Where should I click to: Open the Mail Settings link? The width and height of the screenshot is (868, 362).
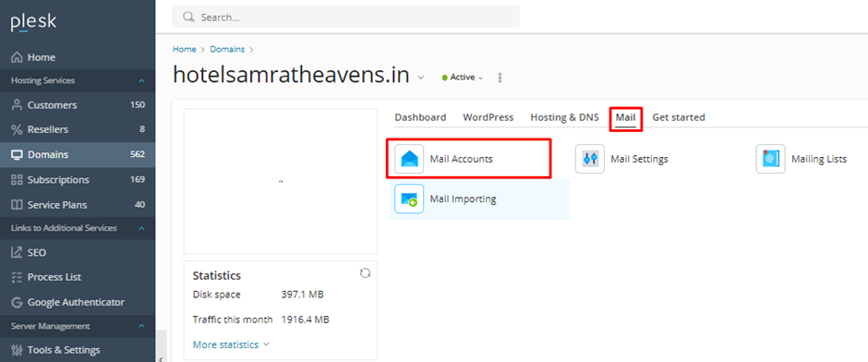pyautogui.click(x=639, y=159)
